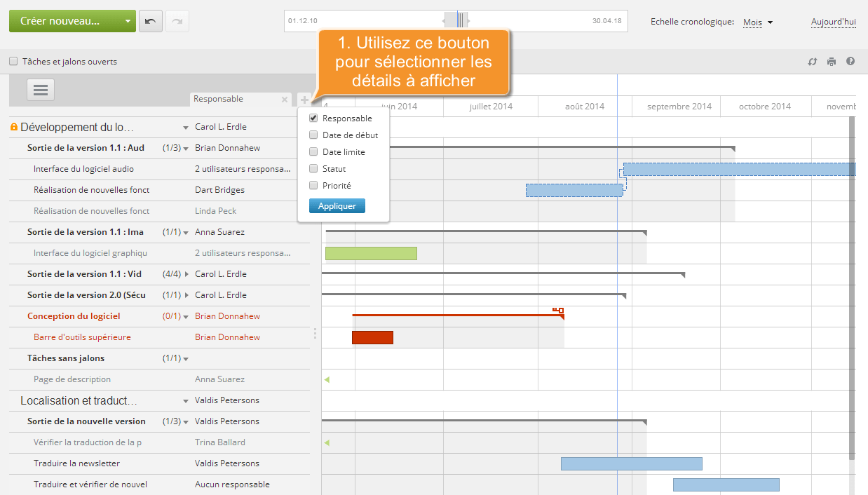Check the Date de début option
The height and width of the screenshot is (495, 868).
(313, 135)
